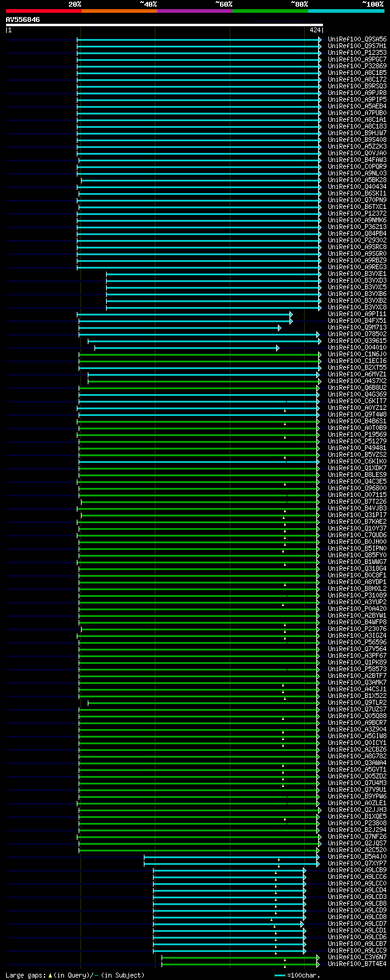This screenshot has height=980, width=390.
Task: Click the end position label 424
Action: click(x=315, y=30)
